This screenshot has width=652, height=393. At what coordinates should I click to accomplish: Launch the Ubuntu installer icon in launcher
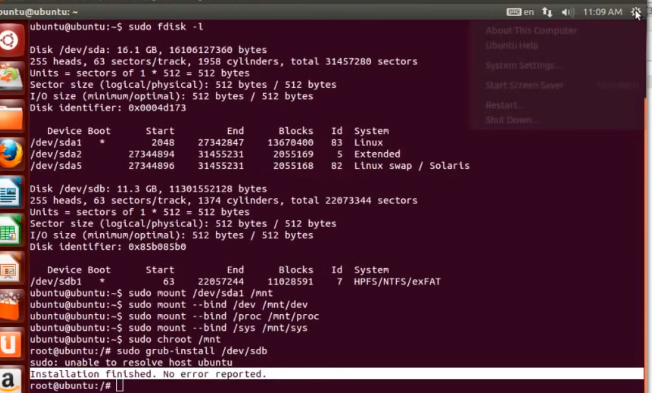coord(11,77)
